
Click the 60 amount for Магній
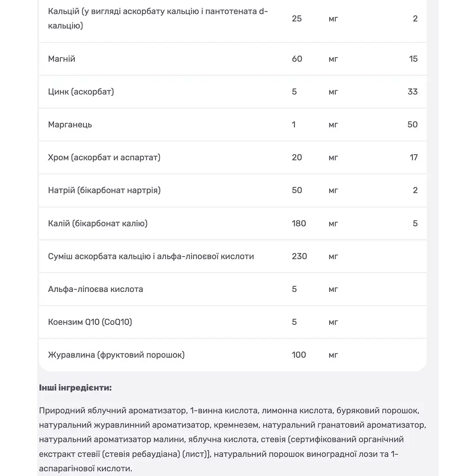297,59
